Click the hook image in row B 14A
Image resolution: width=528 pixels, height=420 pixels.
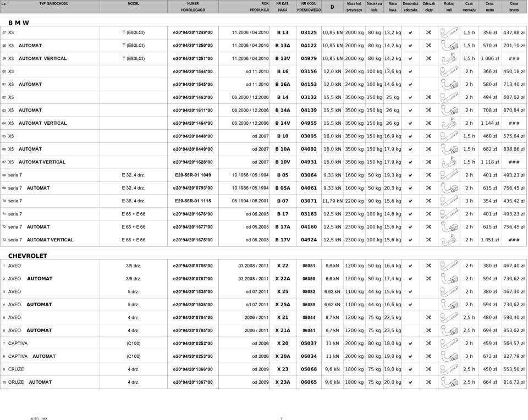449,110
